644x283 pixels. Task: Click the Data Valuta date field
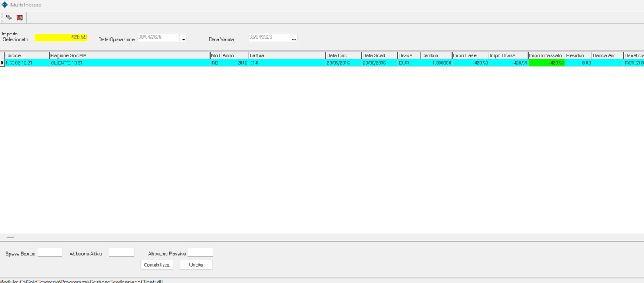(269, 37)
